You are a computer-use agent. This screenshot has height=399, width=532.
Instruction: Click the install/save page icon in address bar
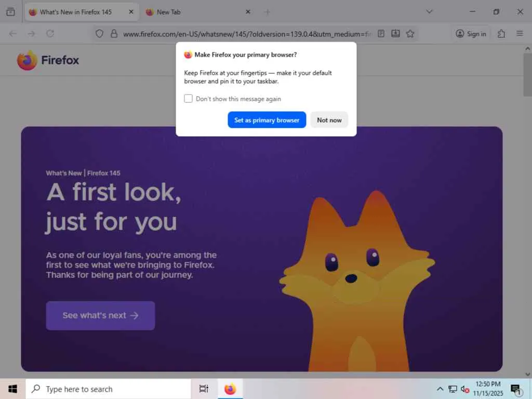click(x=395, y=34)
